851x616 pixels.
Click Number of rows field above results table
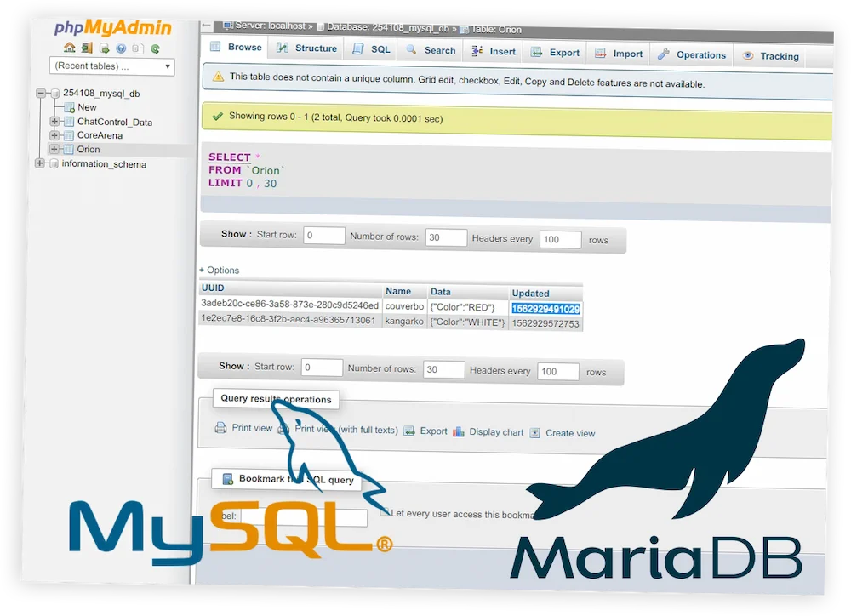pos(446,237)
